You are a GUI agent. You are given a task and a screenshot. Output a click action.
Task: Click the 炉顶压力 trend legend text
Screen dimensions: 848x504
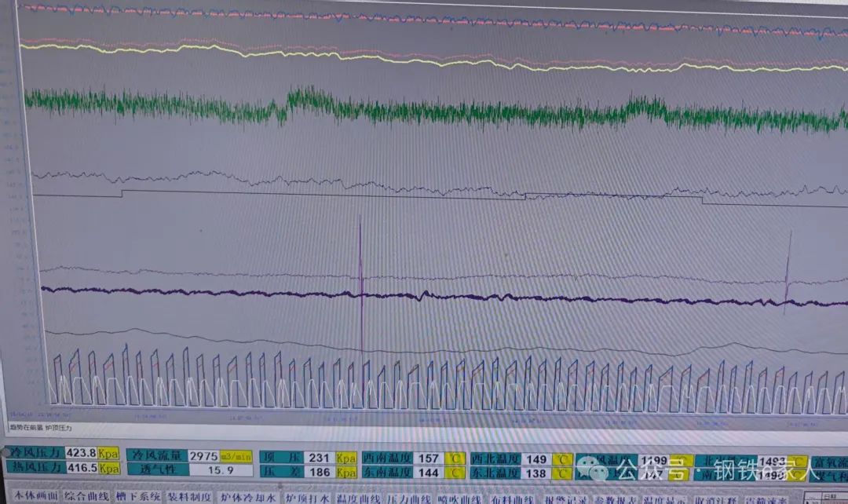coord(57,428)
